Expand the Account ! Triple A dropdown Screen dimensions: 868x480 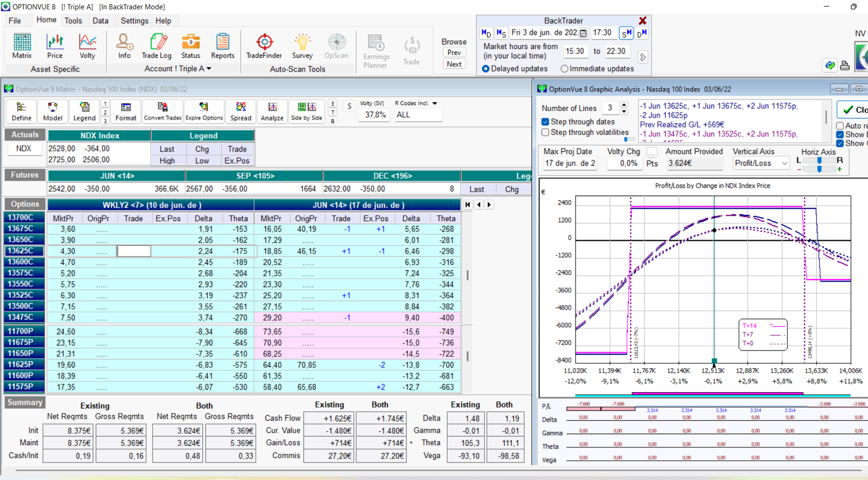tap(209, 69)
